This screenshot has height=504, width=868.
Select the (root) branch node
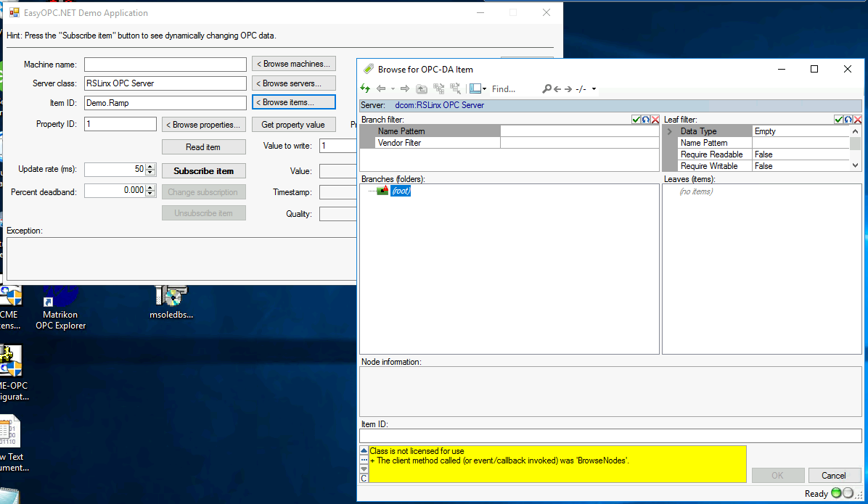click(401, 191)
